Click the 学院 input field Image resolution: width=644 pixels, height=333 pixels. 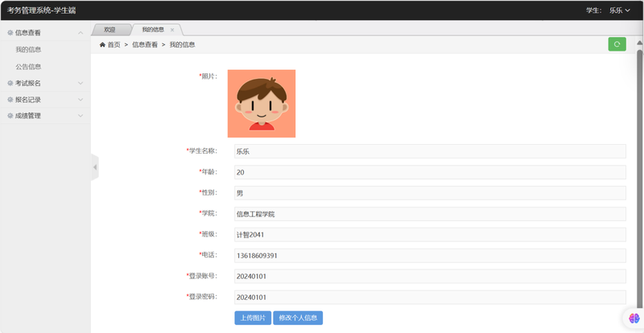[430, 214]
